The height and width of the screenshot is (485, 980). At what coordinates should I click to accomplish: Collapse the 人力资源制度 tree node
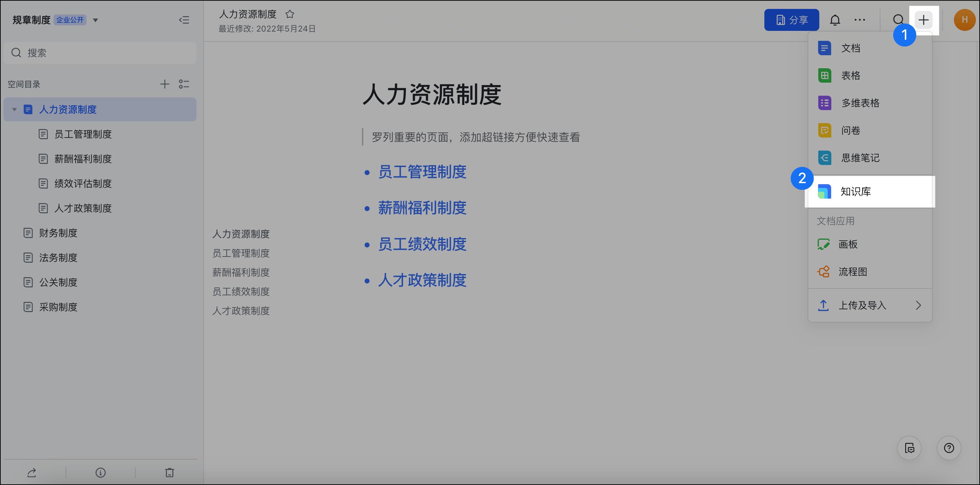14,109
